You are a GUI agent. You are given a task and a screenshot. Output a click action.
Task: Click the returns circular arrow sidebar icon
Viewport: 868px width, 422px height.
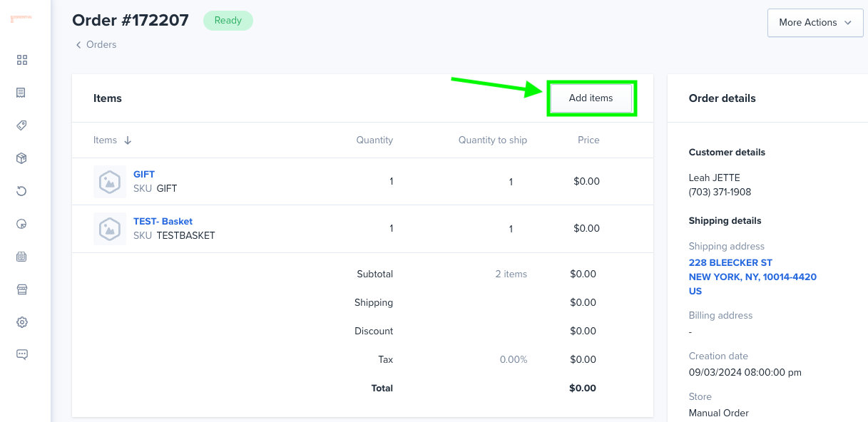coord(21,191)
